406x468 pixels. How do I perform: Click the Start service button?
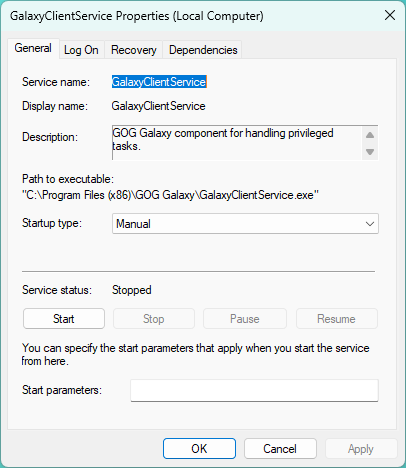[x=64, y=319]
